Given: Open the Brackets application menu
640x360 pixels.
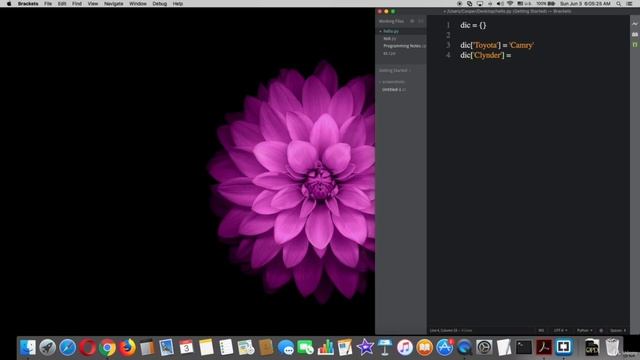Looking at the screenshot, I should 28,4.
